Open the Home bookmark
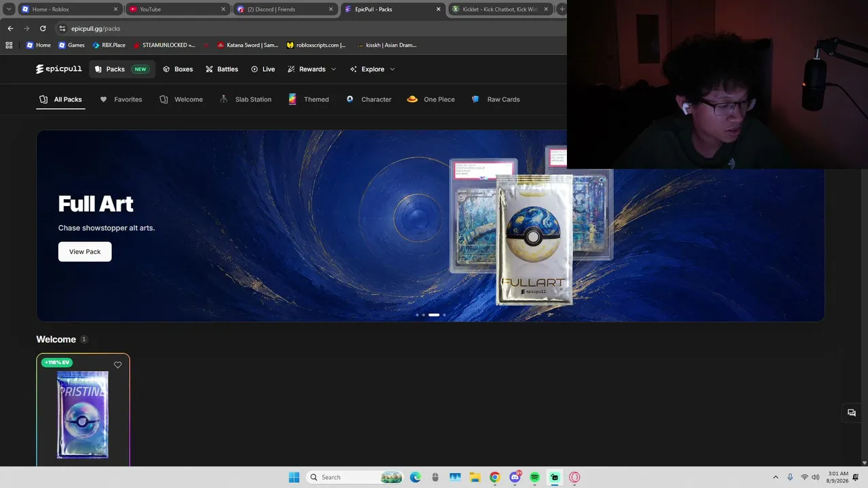Image resolution: width=868 pixels, height=488 pixels. (38, 45)
